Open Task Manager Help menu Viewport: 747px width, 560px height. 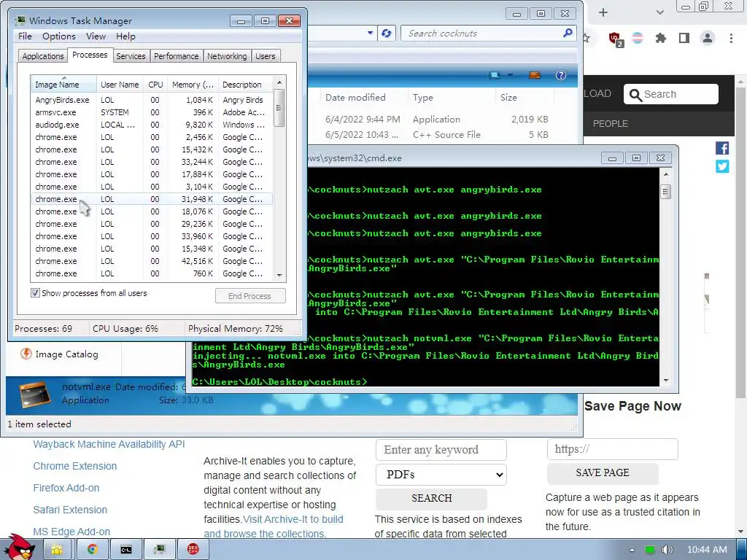pos(125,36)
